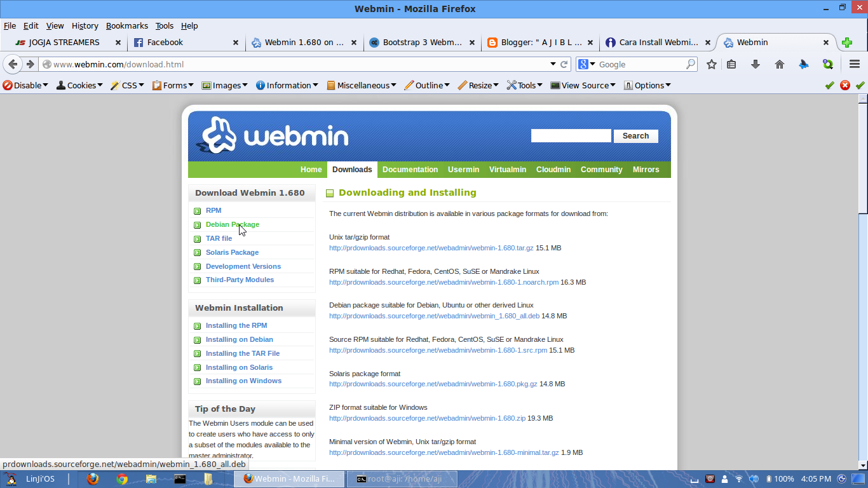Click the Third-Party Modules link
This screenshot has height=488, width=868.
point(240,280)
